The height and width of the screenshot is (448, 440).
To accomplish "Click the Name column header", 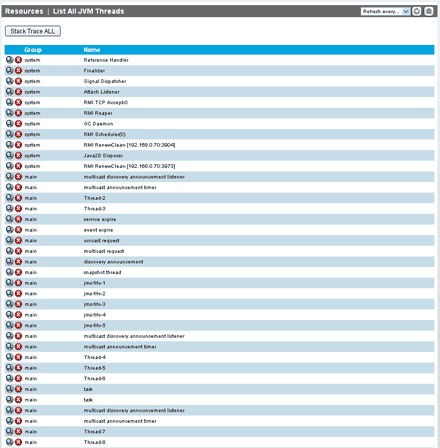I will click(x=92, y=50).
